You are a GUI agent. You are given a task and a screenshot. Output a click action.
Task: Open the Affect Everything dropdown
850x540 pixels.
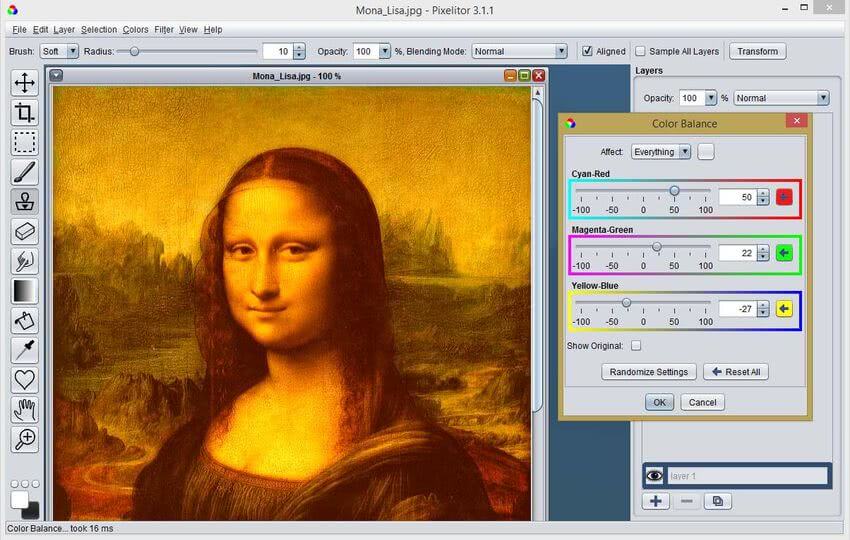pyautogui.click(x=661, y=152)
